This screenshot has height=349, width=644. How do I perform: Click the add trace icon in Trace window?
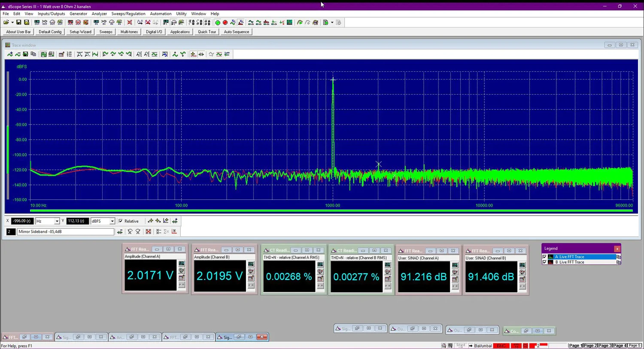click(x=10, y=54)
